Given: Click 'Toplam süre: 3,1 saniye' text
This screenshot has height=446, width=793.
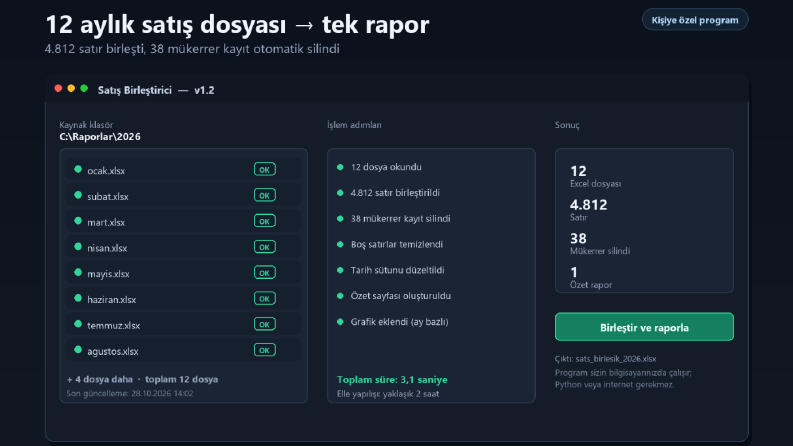Looking at the screenshot, I should pyautogui.click(x=392, y=380).
